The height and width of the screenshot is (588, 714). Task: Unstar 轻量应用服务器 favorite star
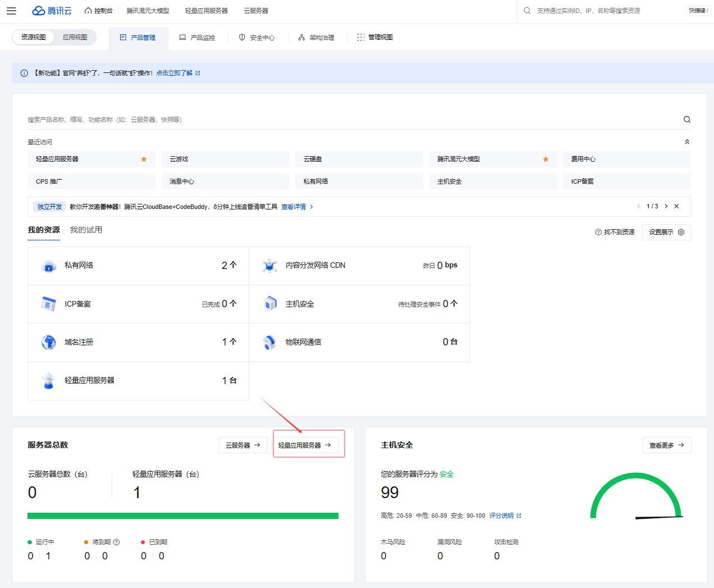[144, 159]
